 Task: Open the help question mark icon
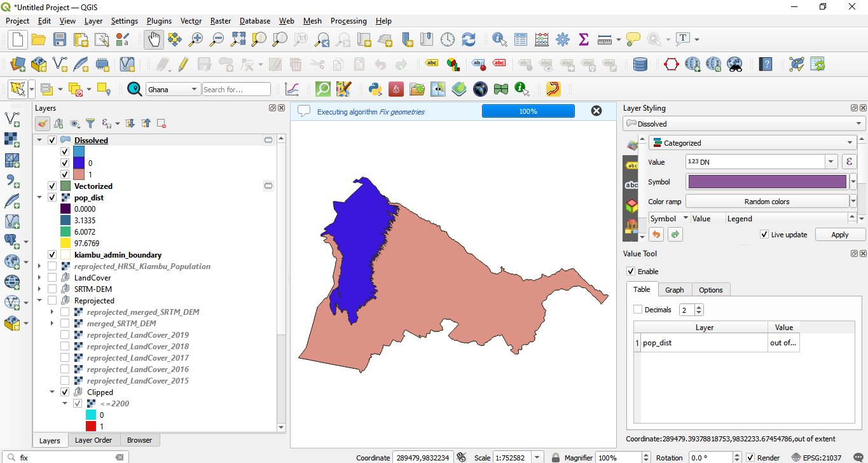(x=766, y=64)
